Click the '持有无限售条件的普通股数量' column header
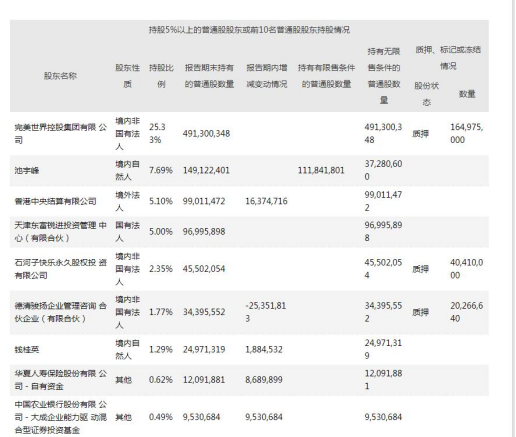The height and width of the screenshot is (437, 516). 384,76
